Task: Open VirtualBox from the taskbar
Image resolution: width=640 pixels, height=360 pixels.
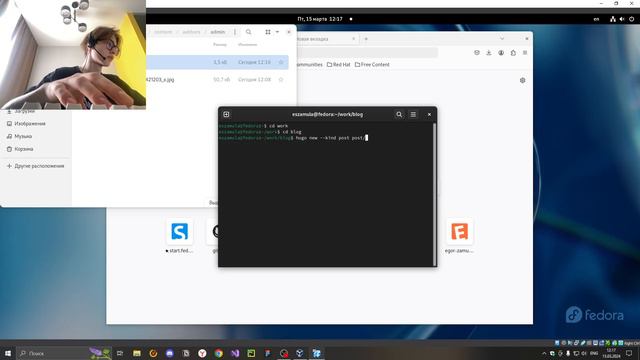Action: click(x=300, y=353)
